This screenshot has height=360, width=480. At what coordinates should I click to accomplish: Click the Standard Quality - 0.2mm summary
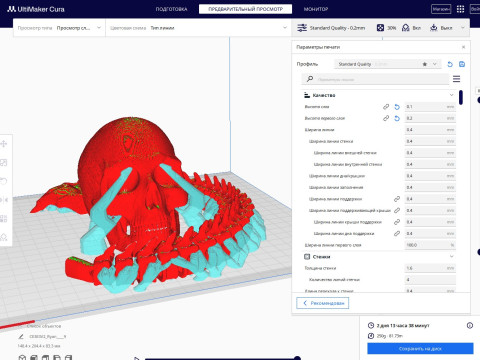(337, 28)
